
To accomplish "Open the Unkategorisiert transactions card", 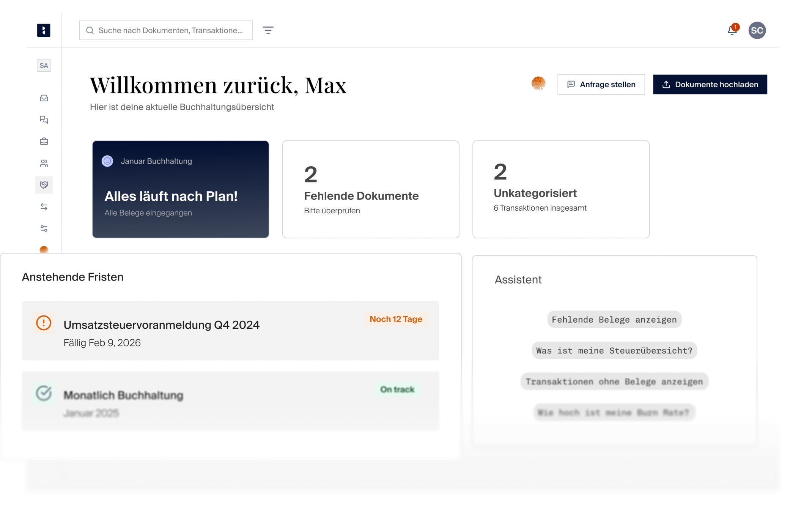I will 560,189.
